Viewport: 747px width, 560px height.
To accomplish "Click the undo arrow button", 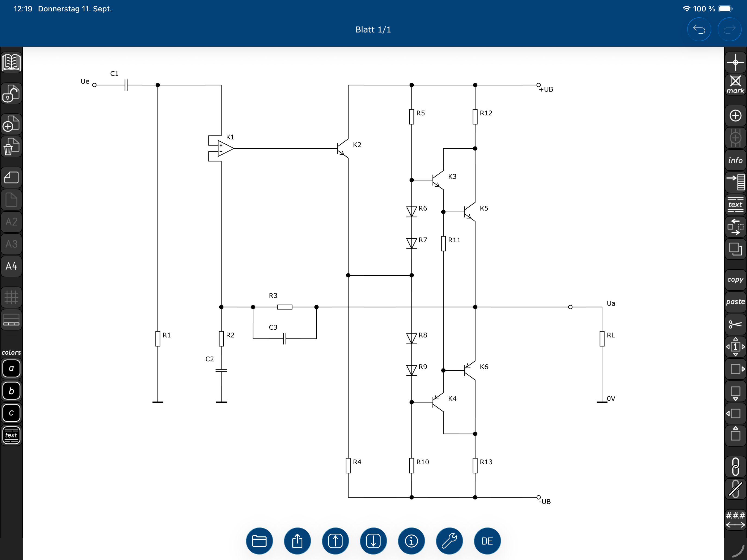I will pos(699,30).
